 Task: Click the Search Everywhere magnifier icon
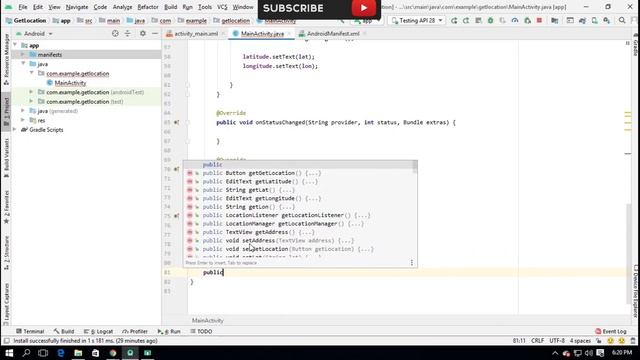coord(622,20)
